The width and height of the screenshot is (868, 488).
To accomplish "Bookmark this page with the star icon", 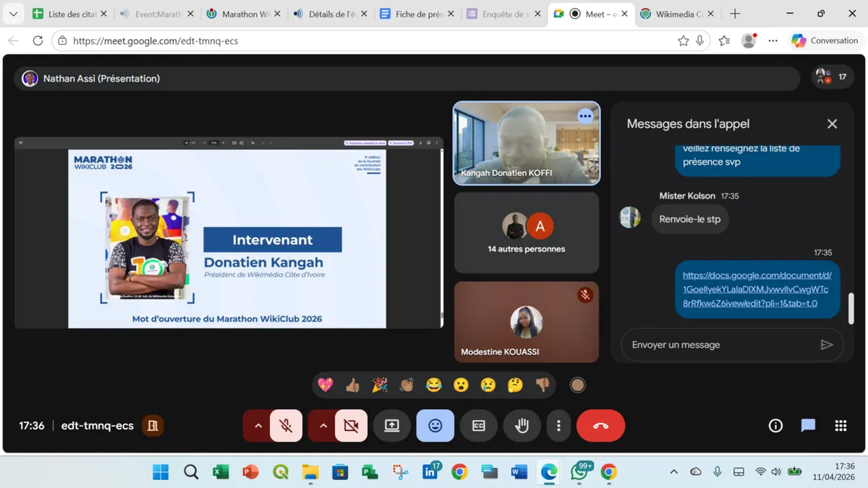I will (x=683, y=41).
